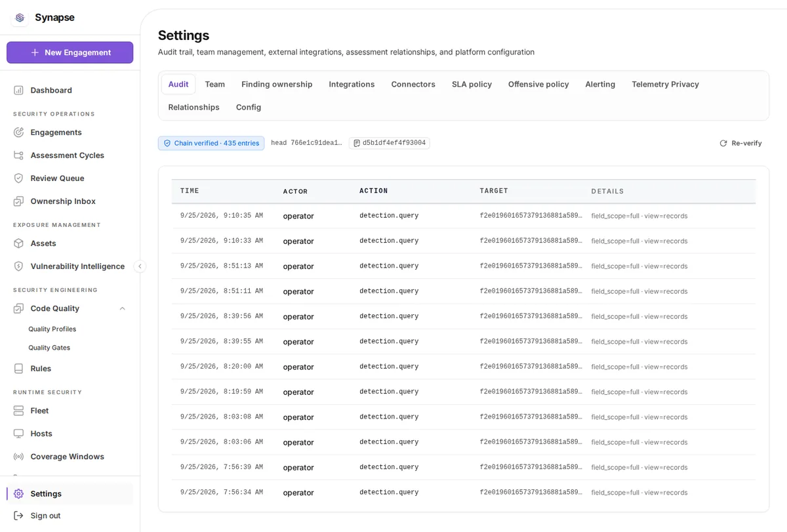This screenshot has width=787, height=532.
Task: Select the 9/25/2026, 9:10:33 AM timestamp
Action: click(x=222, y=241)
